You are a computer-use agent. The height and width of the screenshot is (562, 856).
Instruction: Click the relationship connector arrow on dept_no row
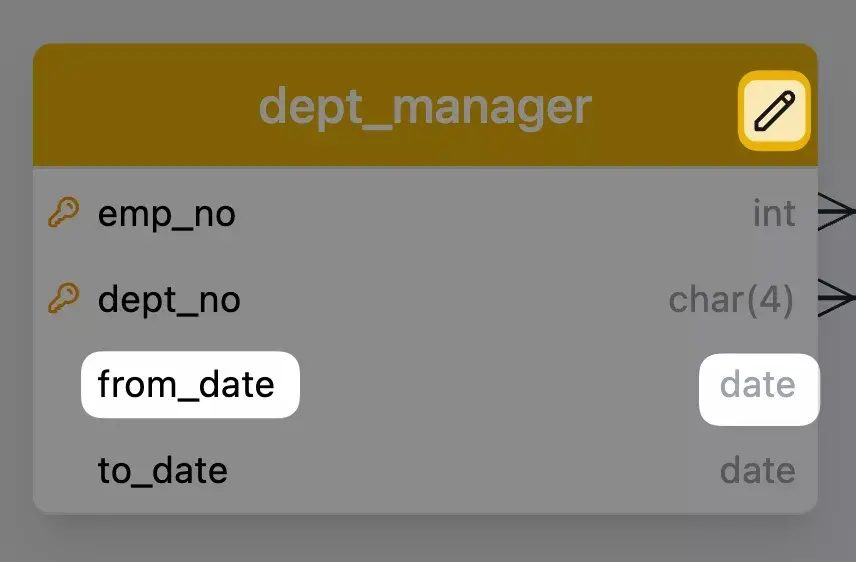click(x=836, y=298)
